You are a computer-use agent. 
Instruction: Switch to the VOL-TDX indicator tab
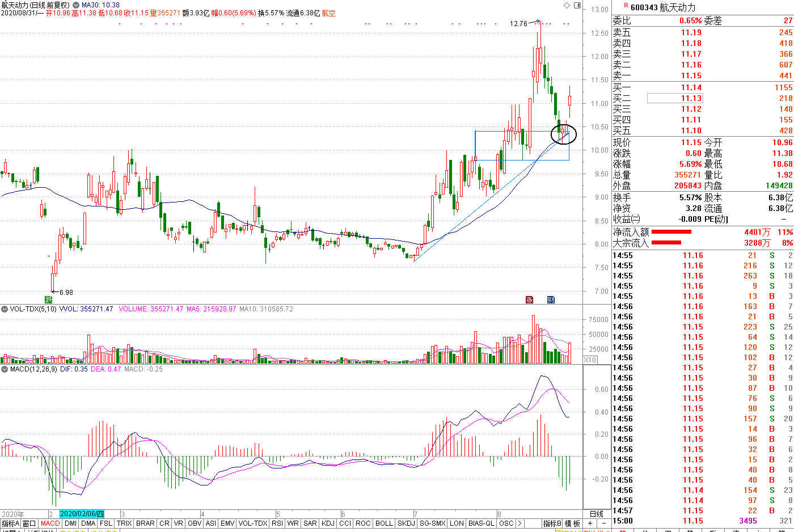[x=253, y=523]
